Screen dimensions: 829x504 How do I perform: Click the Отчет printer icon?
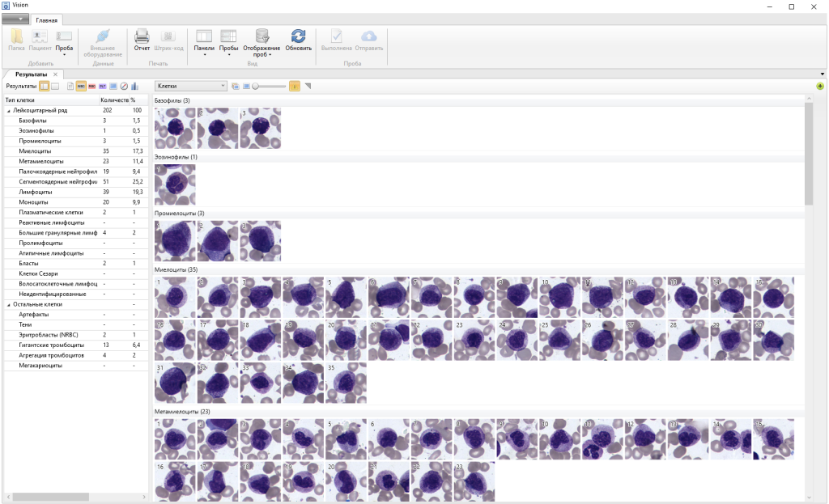(x=142, y=37)
